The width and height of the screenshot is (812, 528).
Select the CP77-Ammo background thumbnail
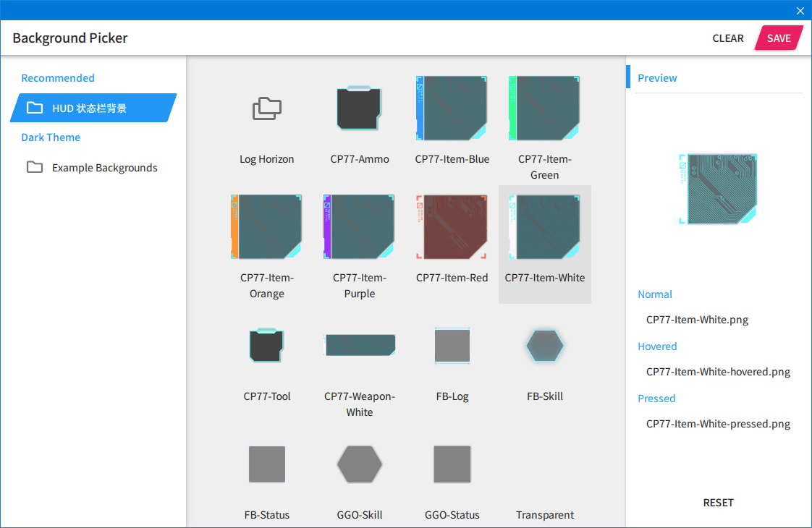360,108
